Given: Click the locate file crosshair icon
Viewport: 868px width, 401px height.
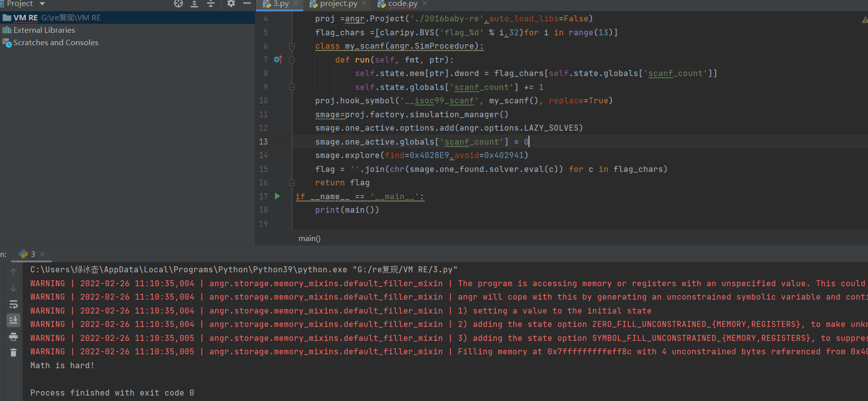Looking at the screenshot, I should click(x=178, y=3).
